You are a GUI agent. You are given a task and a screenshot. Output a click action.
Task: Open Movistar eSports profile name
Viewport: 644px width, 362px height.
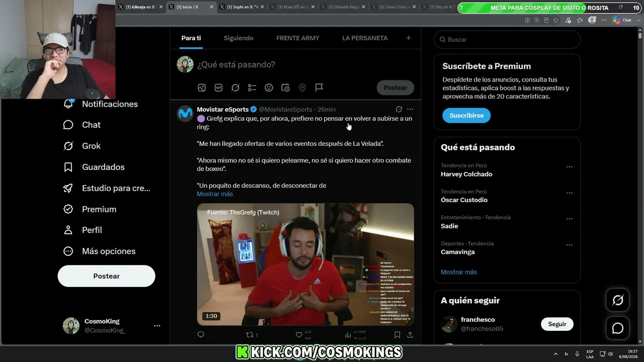(x=223, y=110)
